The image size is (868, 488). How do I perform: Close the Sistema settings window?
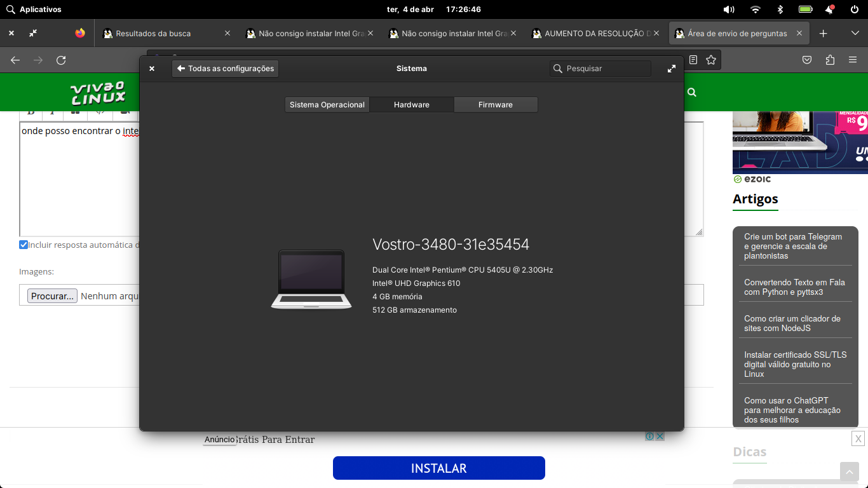[x=152, y=69]
